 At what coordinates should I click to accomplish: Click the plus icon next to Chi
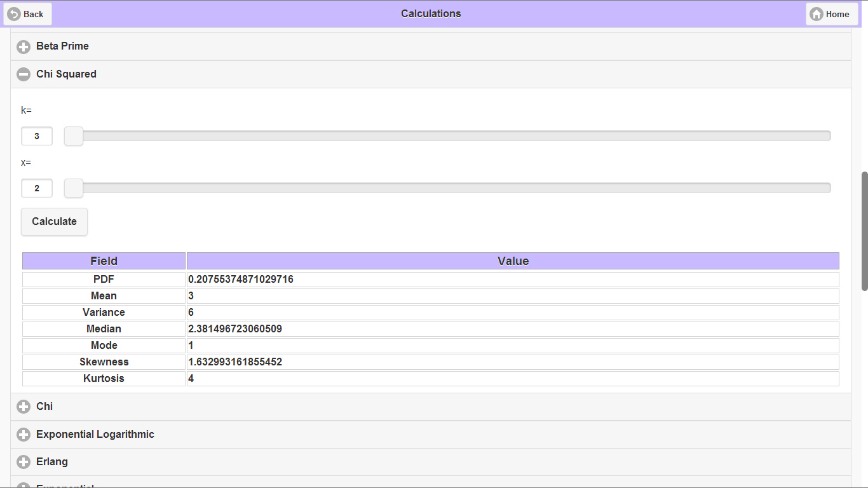(24, 407)
